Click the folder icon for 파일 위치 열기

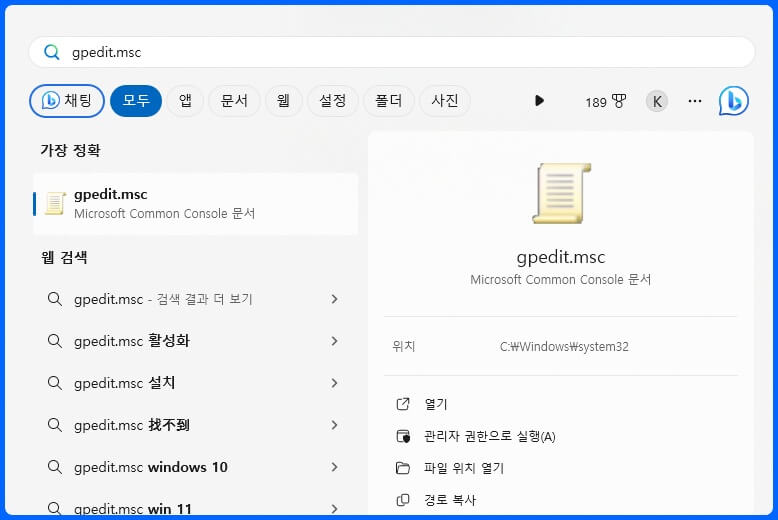tap(403, 468)
